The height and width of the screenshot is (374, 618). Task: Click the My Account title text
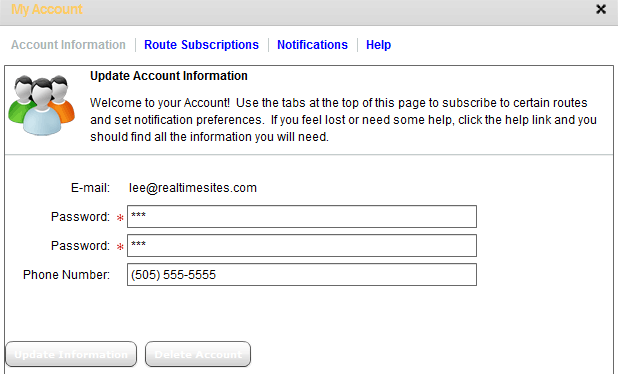pos(47,9)
